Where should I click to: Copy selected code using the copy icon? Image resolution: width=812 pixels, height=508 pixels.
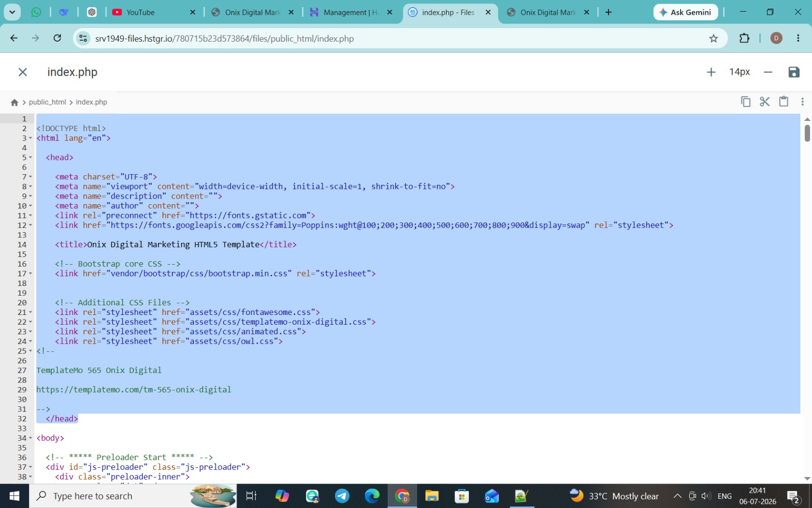click(x=746, y=102)
